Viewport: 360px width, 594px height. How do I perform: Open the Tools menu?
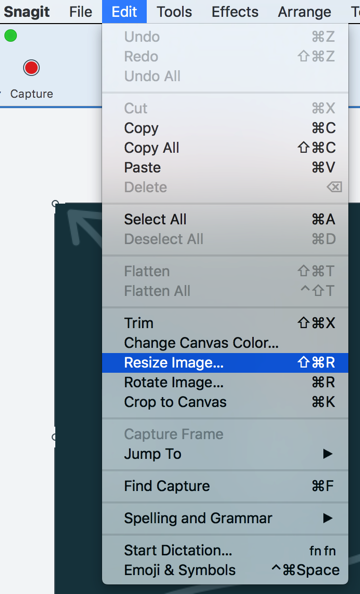click(x=174, y=12)
